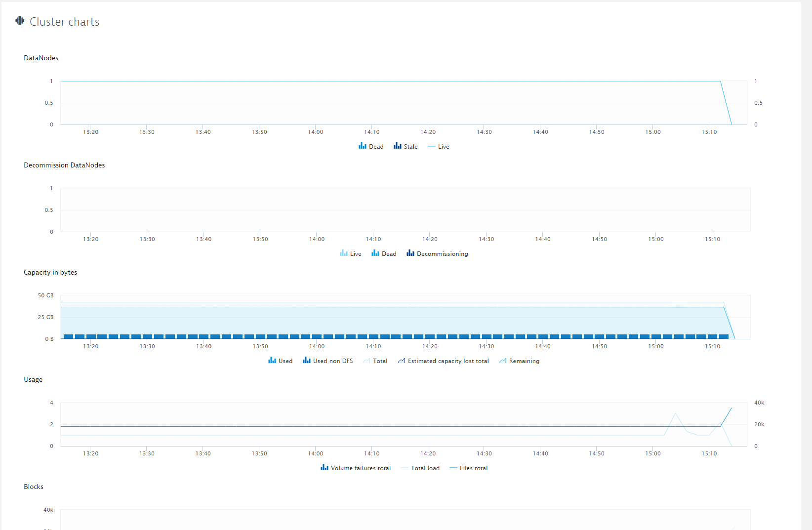Image resolution: width=812 pixels, height=530 pixels.
Task: Toggle Volume failures total legend entry
Action: [x=356, y=468]
